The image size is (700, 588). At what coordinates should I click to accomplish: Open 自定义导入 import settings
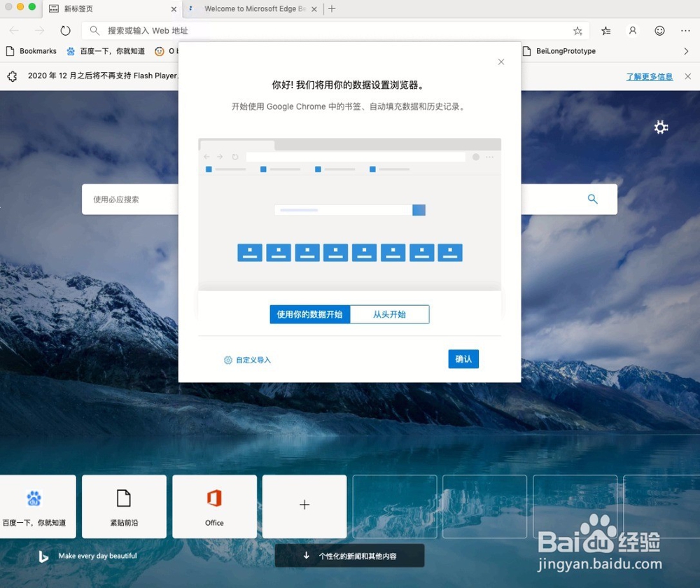247,359
